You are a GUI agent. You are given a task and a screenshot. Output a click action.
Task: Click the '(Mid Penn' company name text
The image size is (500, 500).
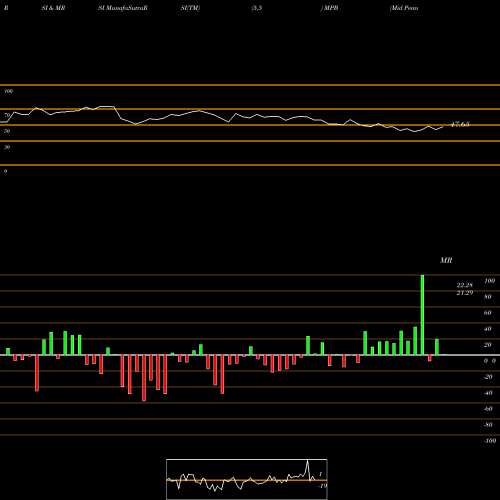click(404, 8)
